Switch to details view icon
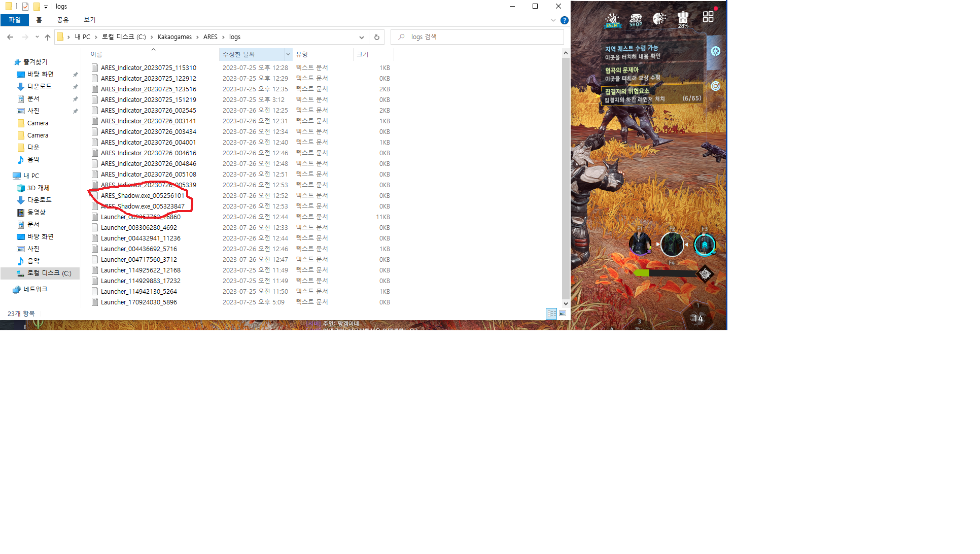The image size is (980, 554). [551, 314]
